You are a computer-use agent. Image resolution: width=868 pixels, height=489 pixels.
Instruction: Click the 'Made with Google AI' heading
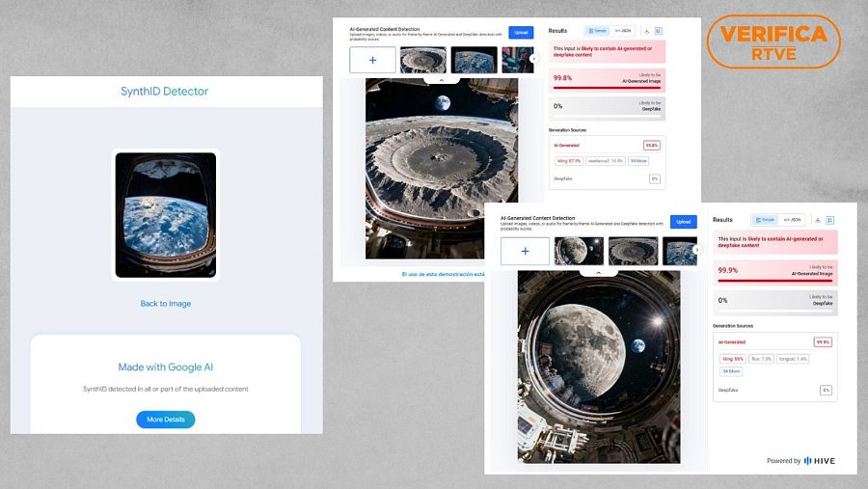point(166,367)
